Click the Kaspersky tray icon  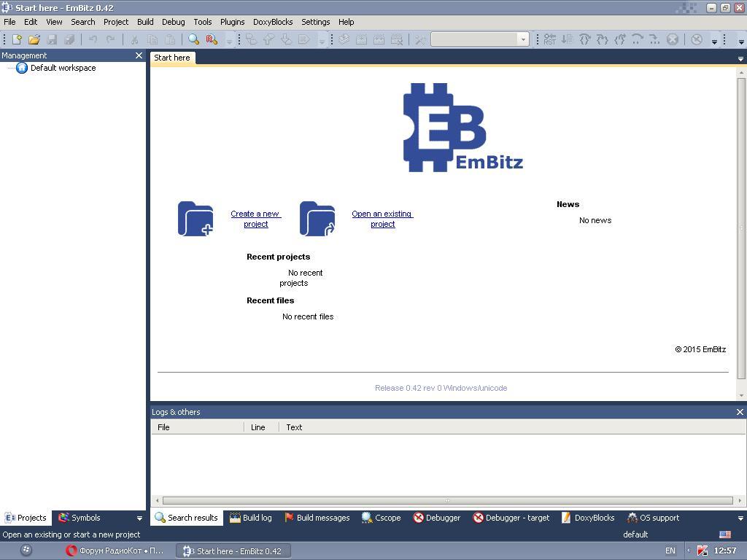click(703, 551)
